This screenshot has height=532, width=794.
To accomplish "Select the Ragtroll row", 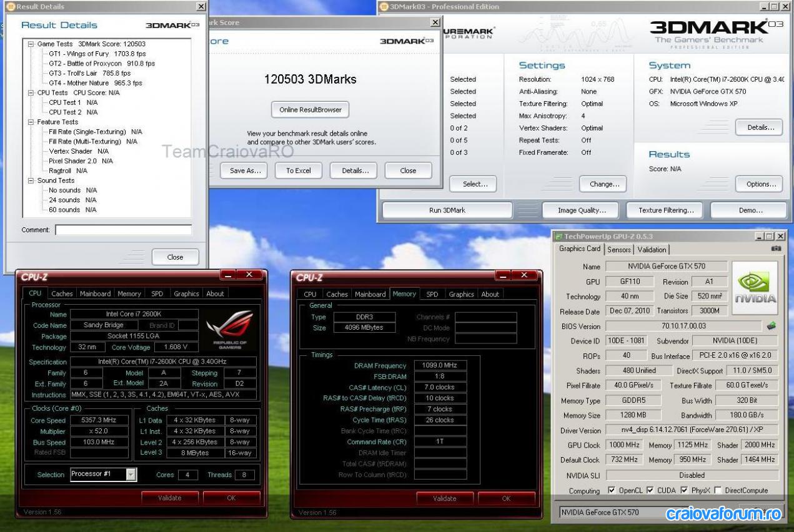I will [68, 170].
